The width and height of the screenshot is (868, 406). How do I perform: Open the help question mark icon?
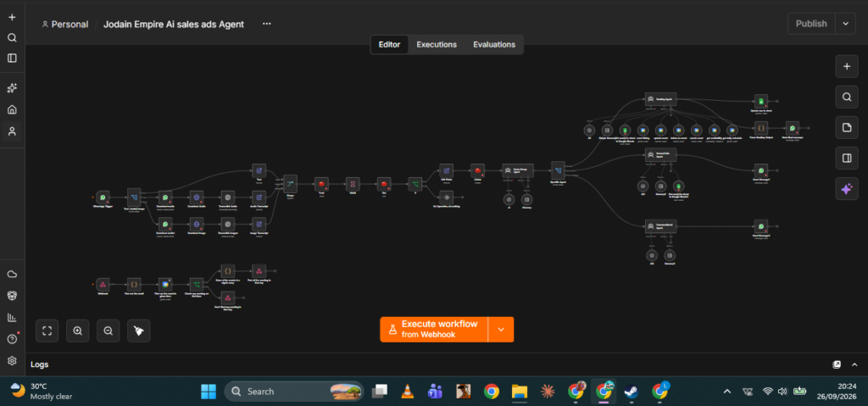(12, 339)
